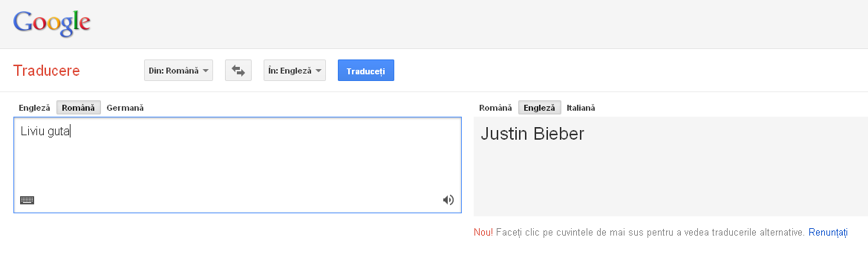This screenshot has height=272, width=868.
Task: Select Engleză target language tab
Action: tap(539, 108)
